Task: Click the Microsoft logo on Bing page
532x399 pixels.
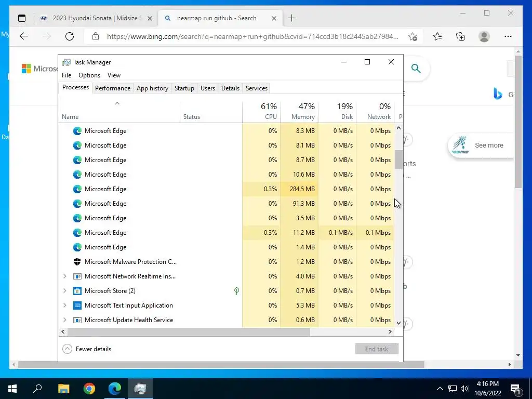Action: pyautogui.click(x=26, y=69)
